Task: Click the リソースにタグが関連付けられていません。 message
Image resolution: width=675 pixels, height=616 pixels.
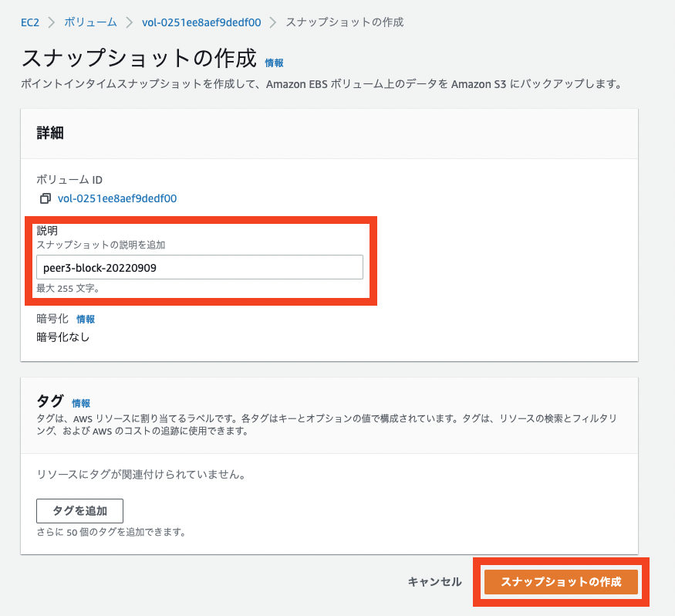Action: coord(141,475)
